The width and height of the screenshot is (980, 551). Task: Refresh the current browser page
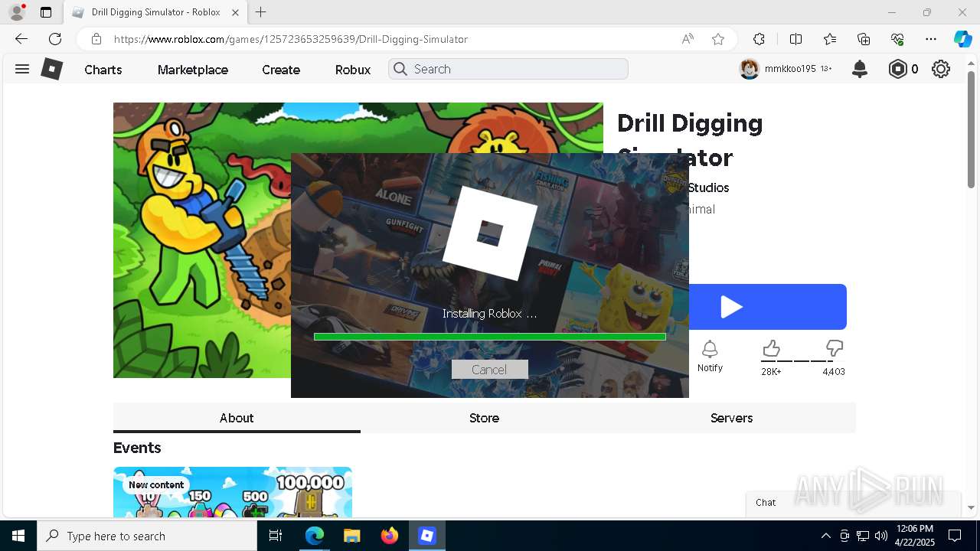click(55, 39)
